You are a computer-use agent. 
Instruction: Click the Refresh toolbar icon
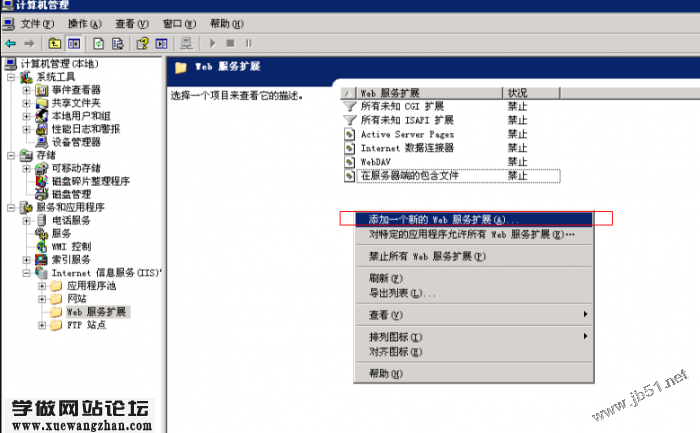[99, 43]
